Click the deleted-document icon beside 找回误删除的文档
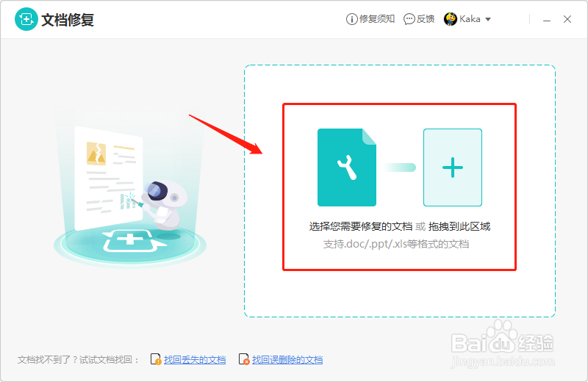Screen dimensions: 588x382 [244, 359]
